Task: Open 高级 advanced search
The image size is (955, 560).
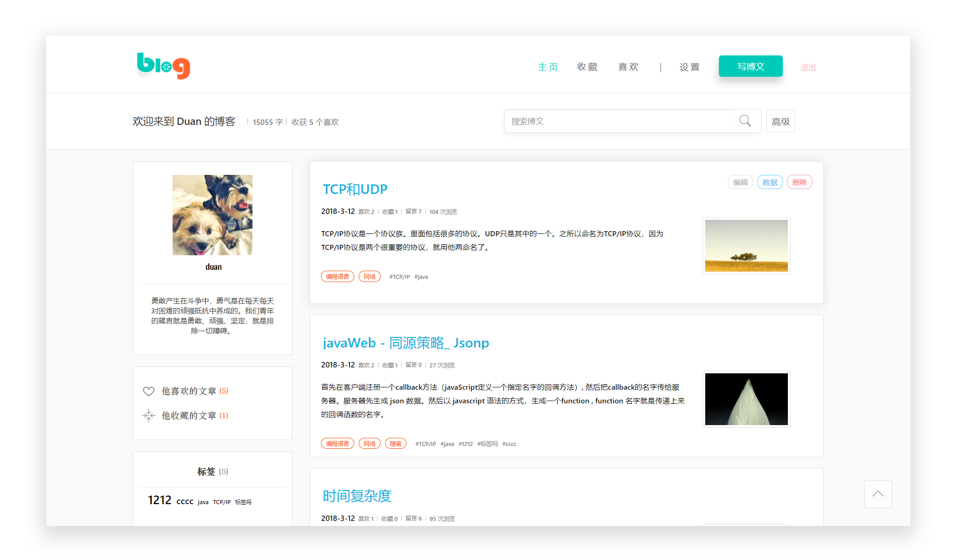Action: point(780,121)
